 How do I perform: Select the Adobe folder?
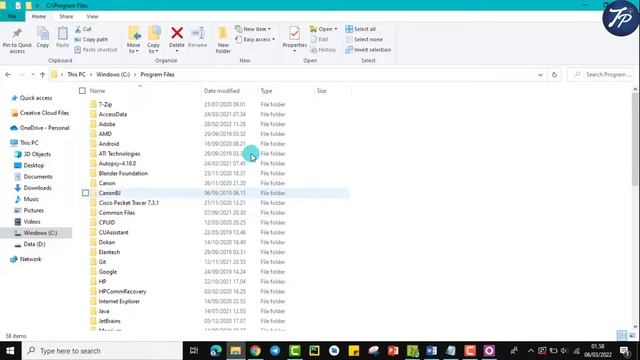[x=107, y=124]
